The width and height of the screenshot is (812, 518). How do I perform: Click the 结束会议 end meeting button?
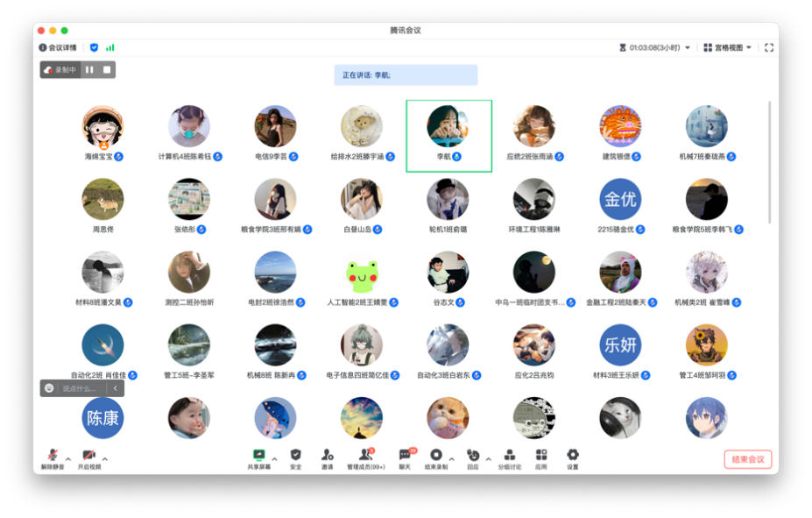[x=748, y=459]
